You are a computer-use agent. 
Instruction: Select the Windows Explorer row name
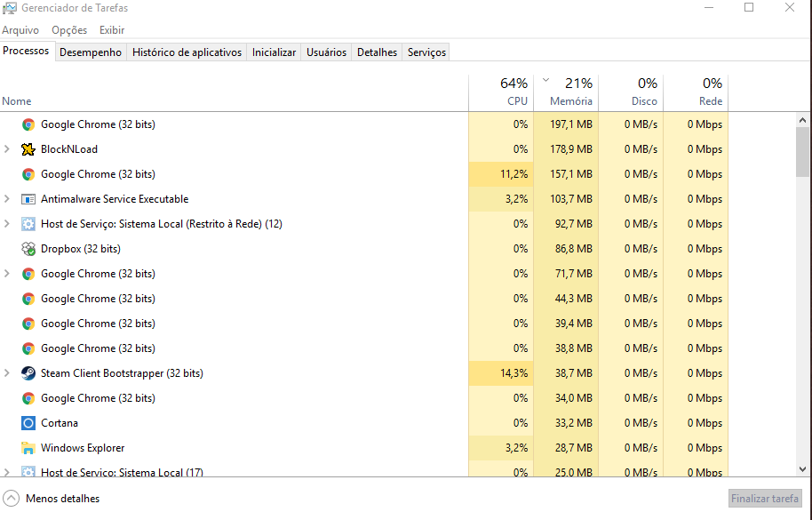(x=83, y=447)
